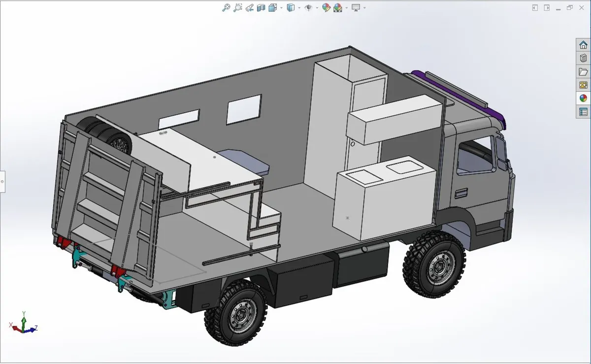The image size is (591, 364).
Task: Click the tile-right window arrangement button
Action: (547, 7)
